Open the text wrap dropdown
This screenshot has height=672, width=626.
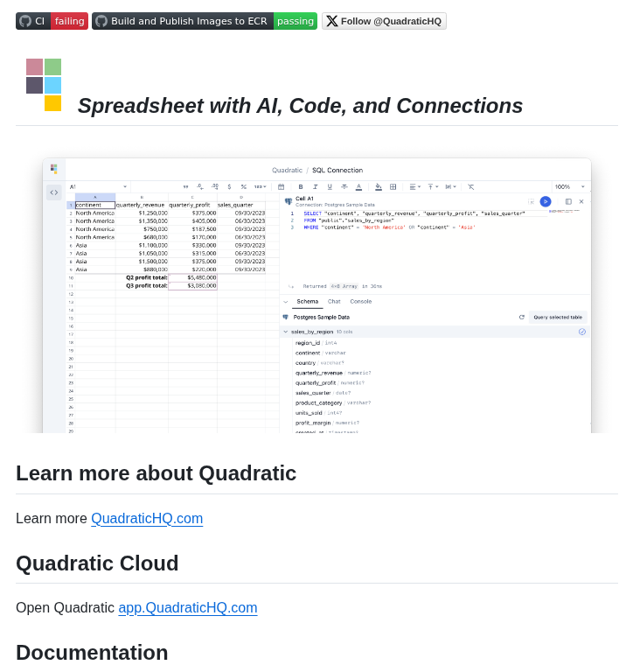tap(450, 187)
